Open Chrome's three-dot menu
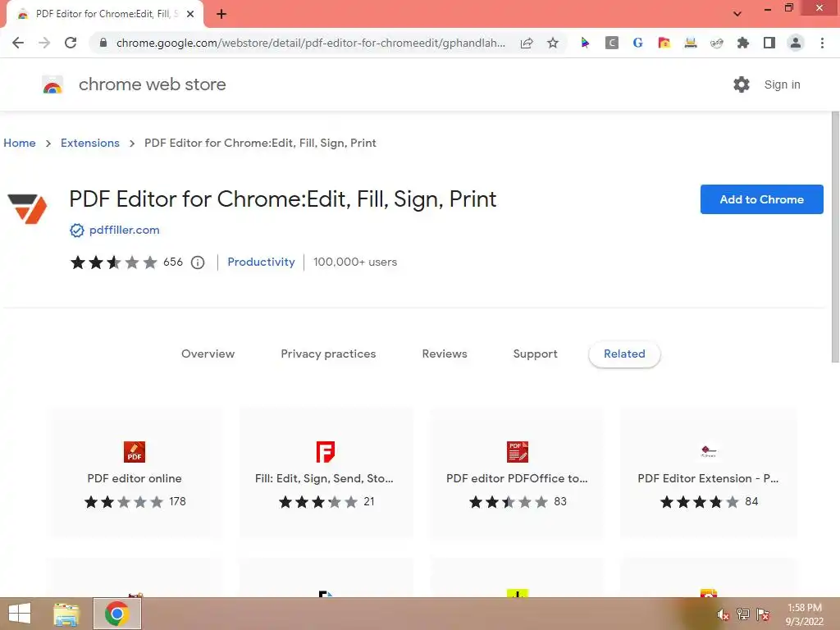The image size is (840, 630). click(x=822, y=43)
